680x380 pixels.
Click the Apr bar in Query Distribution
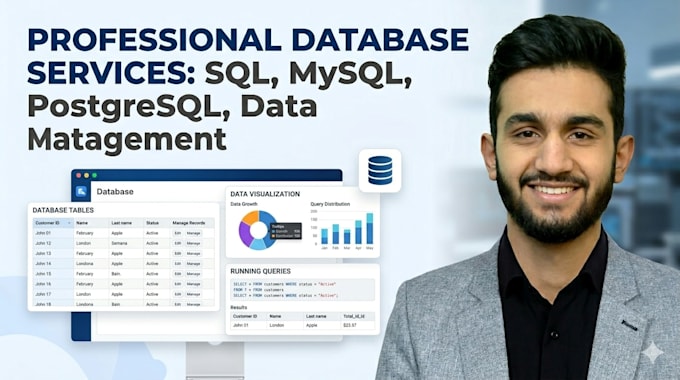point(358,232)
